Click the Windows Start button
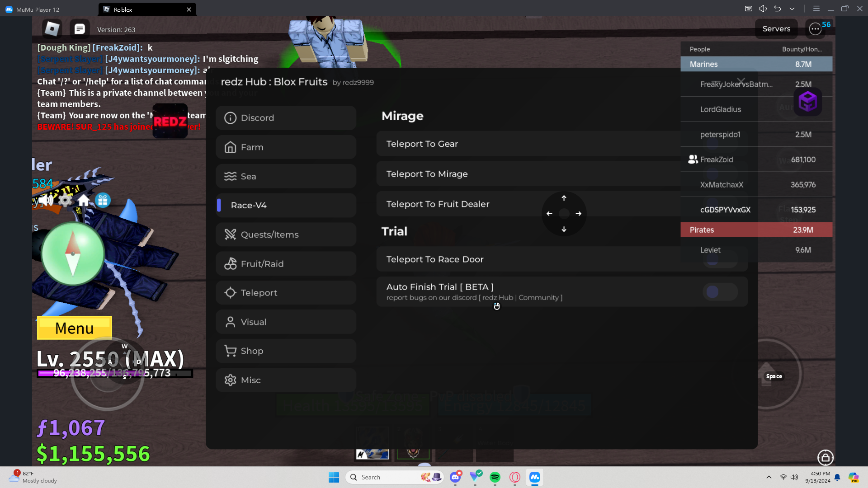Viewport: 868px width, 488px height. tap(334, 477)
